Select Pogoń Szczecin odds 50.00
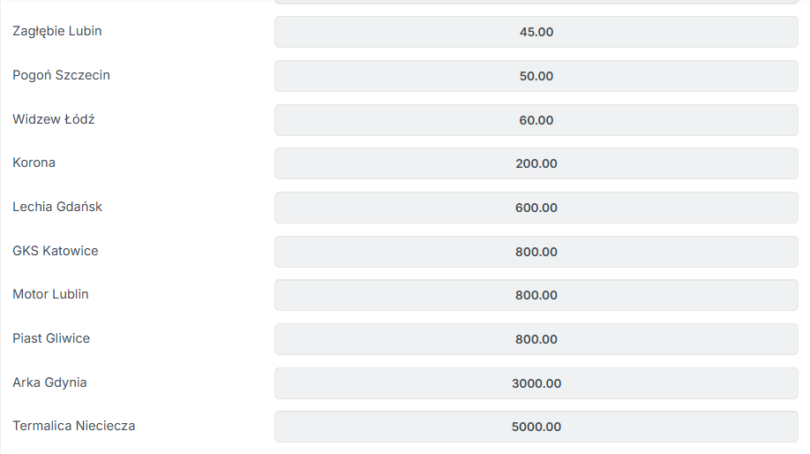Screen dimensions: 810x454 coord(536,76)
